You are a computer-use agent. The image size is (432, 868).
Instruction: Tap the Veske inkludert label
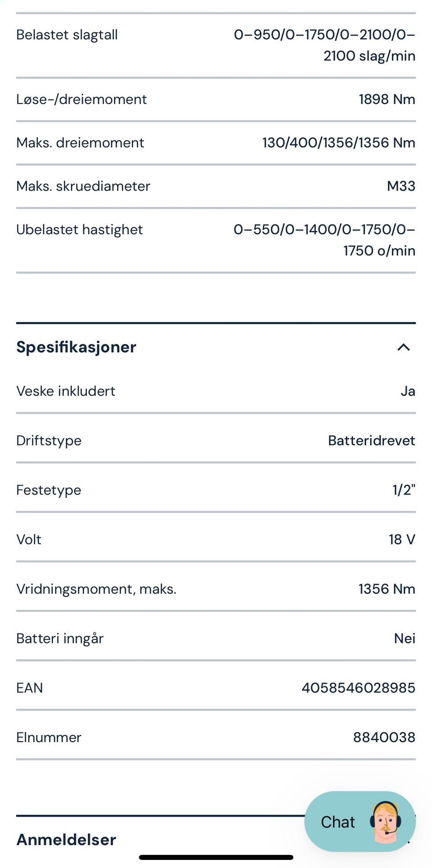(x=66, y=391)
